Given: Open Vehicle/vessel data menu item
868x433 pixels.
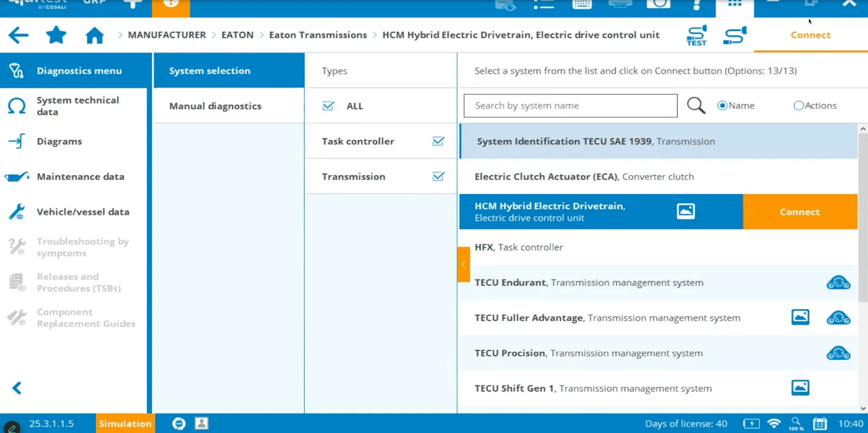Looking at the screenshot, I should [73, 212].
